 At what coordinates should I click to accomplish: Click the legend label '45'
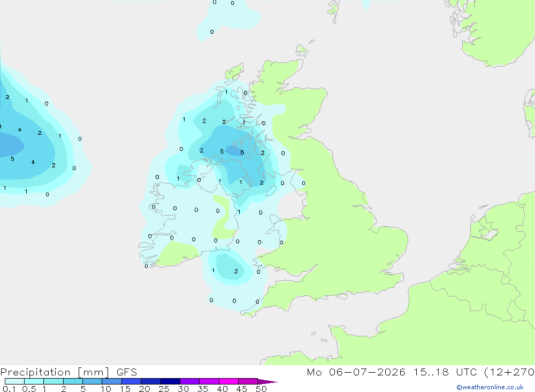coord(242,389)
